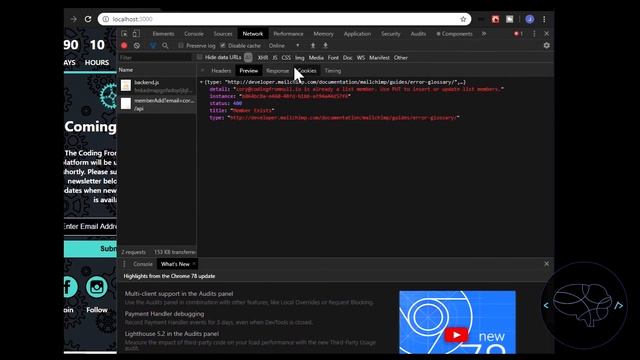Open the Online throttling dropdown
The height and width of the screenshot is (360, 640).
click(x=284, y=46)
